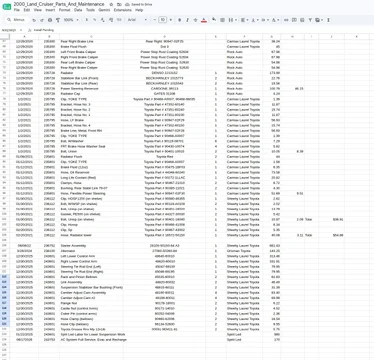Open the Data menu

pos(78,10)
